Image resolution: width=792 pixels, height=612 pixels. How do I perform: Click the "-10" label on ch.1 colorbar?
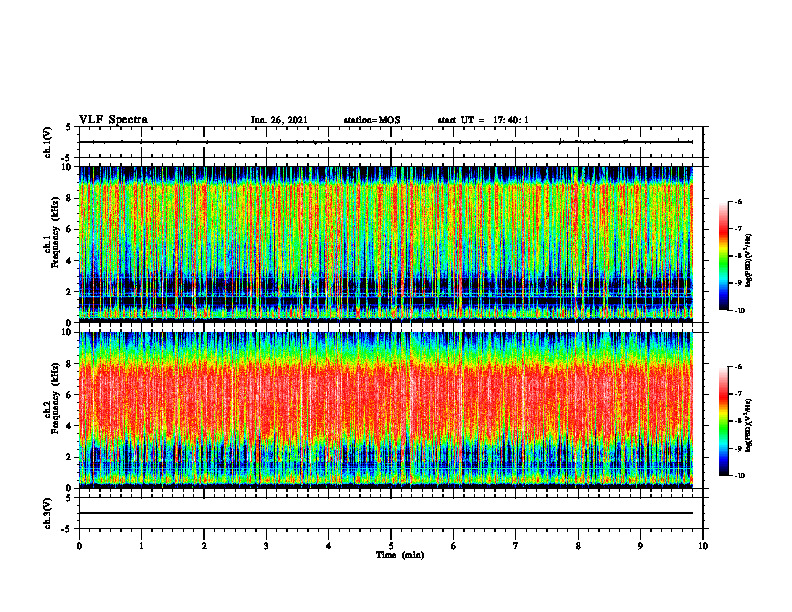pyautogui.click(x=739, y=311)
